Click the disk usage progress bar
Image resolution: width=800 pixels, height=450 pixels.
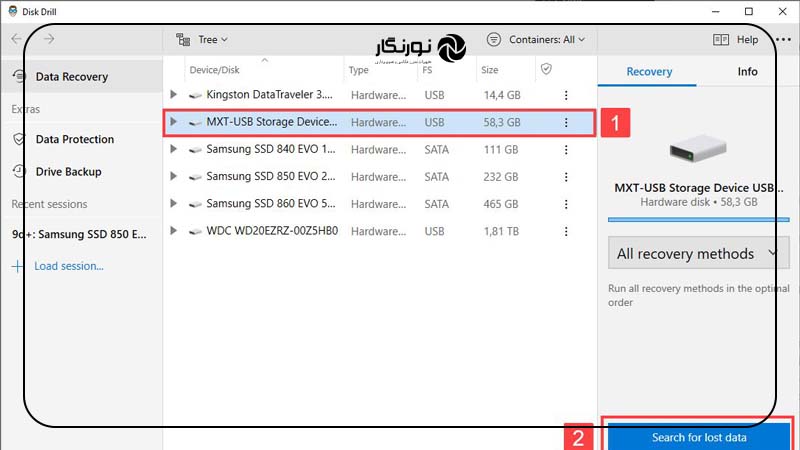click(x=698, y=219)
